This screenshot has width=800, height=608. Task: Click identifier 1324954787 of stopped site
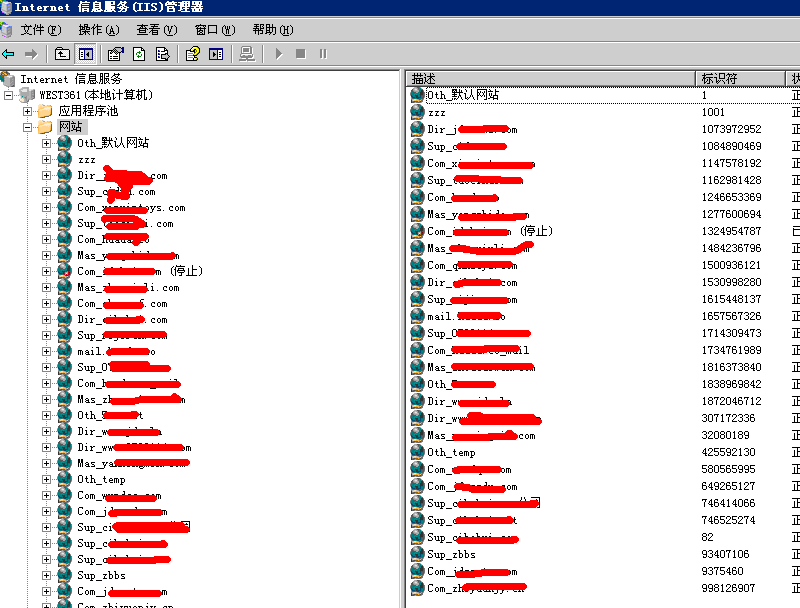pyautogui.click(x=731, y=232)
